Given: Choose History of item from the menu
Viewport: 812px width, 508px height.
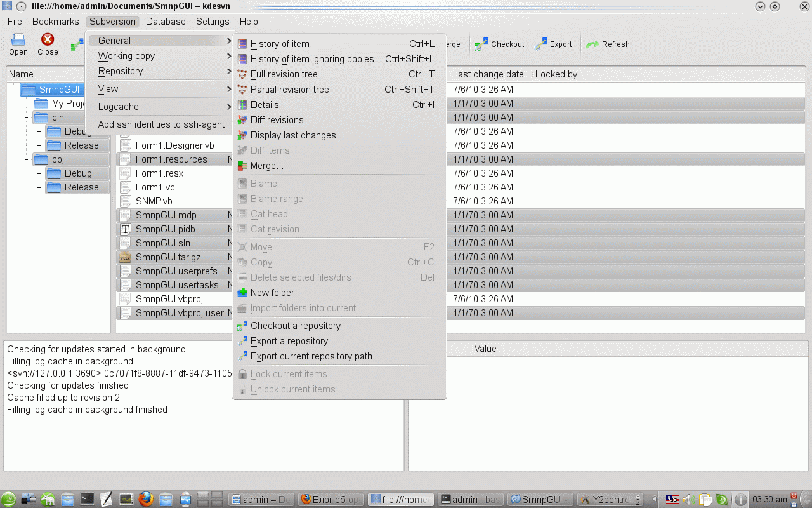Looking at the screenshot, I should click(x=339, y=44).
